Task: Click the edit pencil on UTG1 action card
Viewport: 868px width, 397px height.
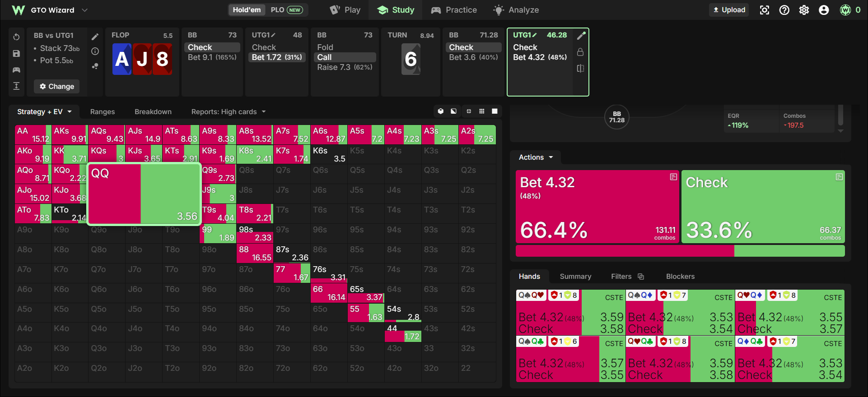Action: (x=581, y=36)
